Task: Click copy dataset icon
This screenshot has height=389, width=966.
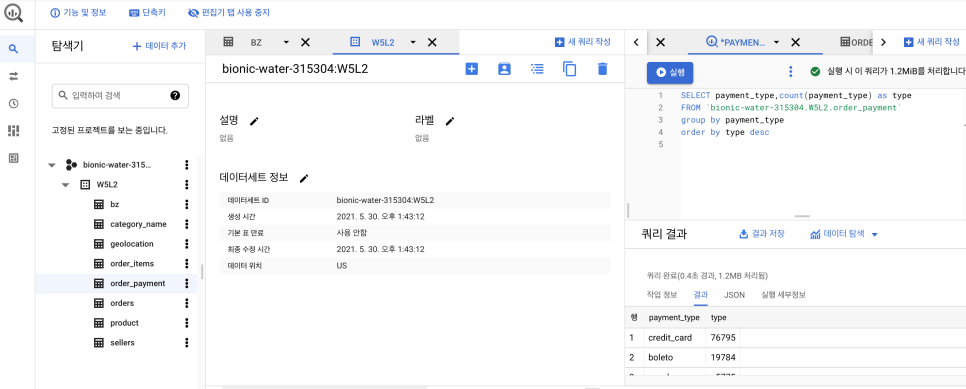Action: [570, 69]
